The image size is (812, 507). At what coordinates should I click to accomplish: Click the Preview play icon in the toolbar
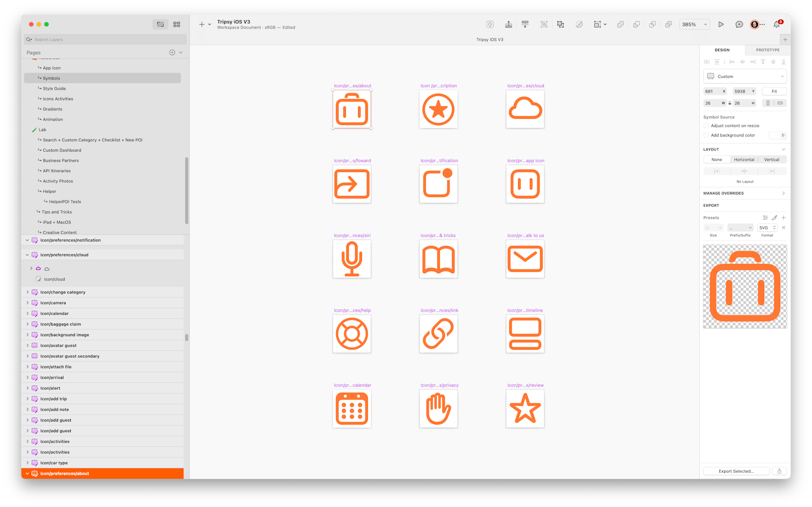coord(721,24)
